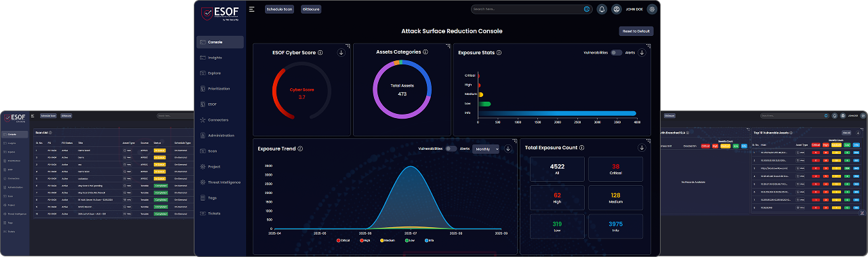Grab the drag handle on Assets Categories card
The width and height of the screenshot is (868, 257).
click(x=449, y=45)
